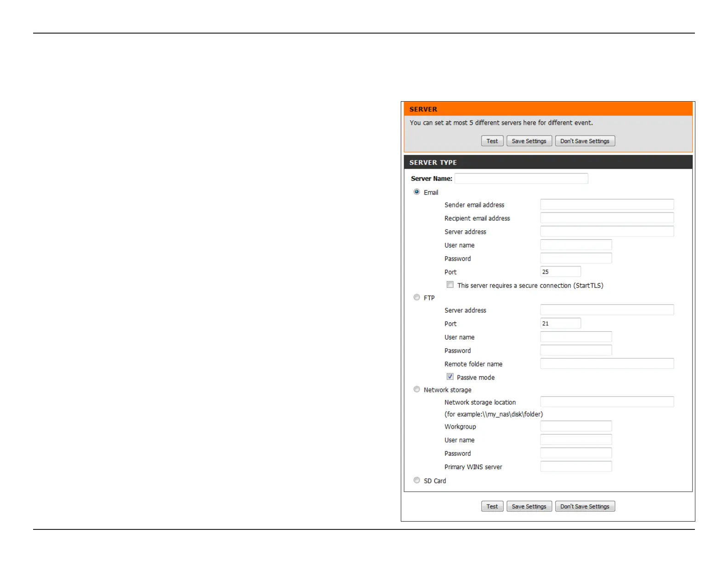Image resolution: width=728 pixels, height=563 pixels.
Task: Select the FTP server type radio button
Action: coord(417,297)
